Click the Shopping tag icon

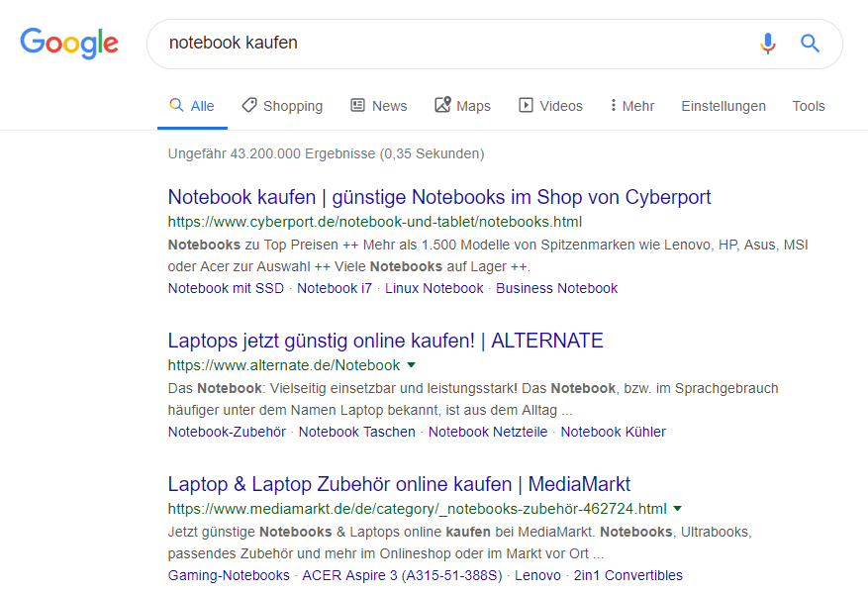pos(249,105)
